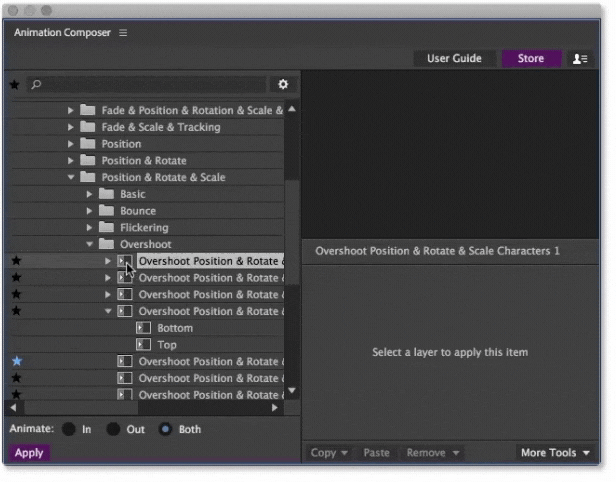
Task: Select the In animate radio button
Action: 69,429
